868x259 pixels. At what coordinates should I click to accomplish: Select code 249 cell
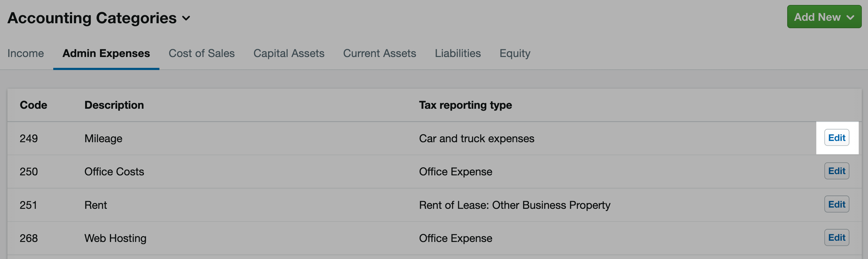coord(29,138)
